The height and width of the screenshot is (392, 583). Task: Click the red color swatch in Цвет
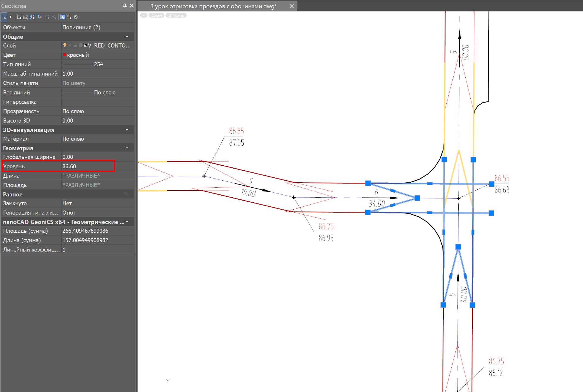65,55
